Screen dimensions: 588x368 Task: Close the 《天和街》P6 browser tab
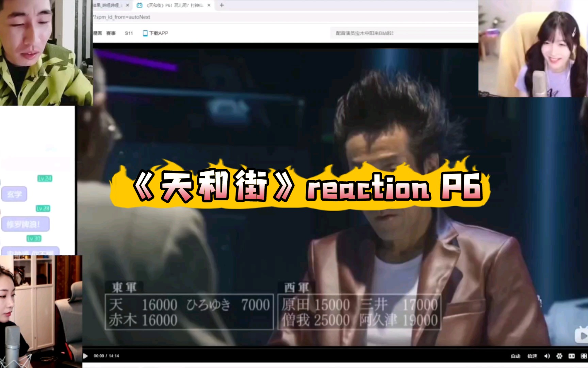(x=209, y=5)
